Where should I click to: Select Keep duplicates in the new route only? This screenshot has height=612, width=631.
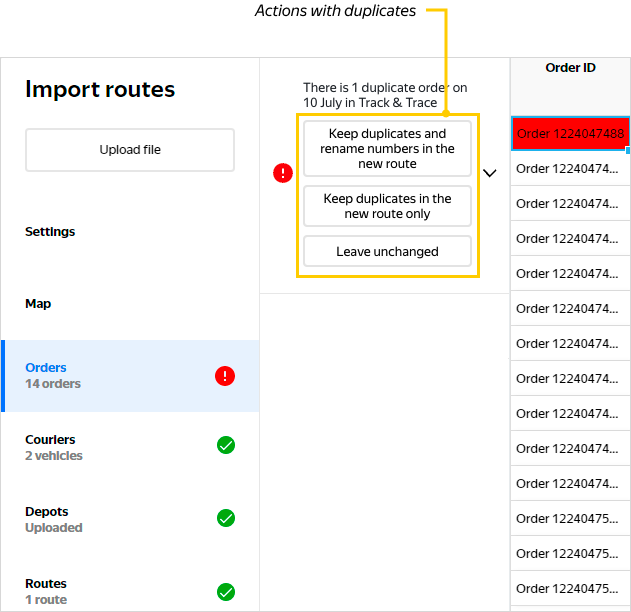387,206
